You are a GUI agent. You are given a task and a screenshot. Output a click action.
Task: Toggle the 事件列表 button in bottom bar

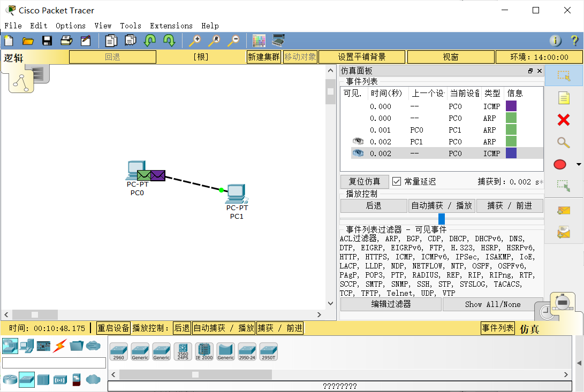pyautogui.click(x=498, y=328)
